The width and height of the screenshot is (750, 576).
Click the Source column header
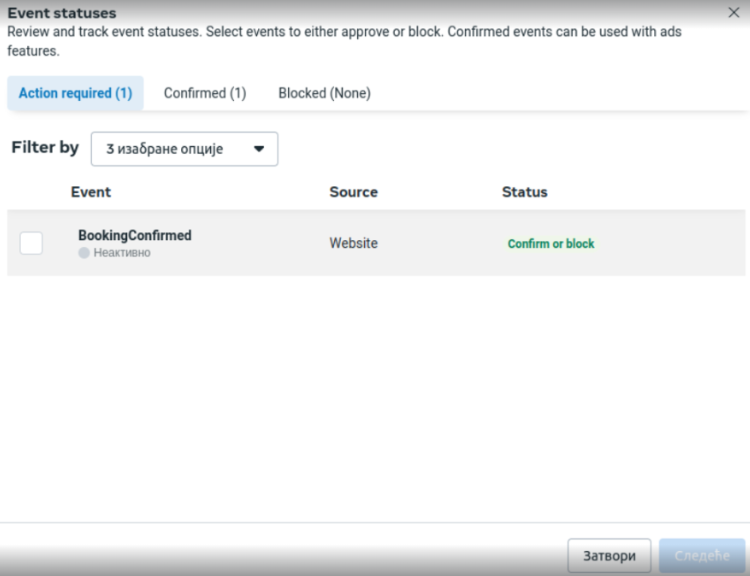pos(353,192)
